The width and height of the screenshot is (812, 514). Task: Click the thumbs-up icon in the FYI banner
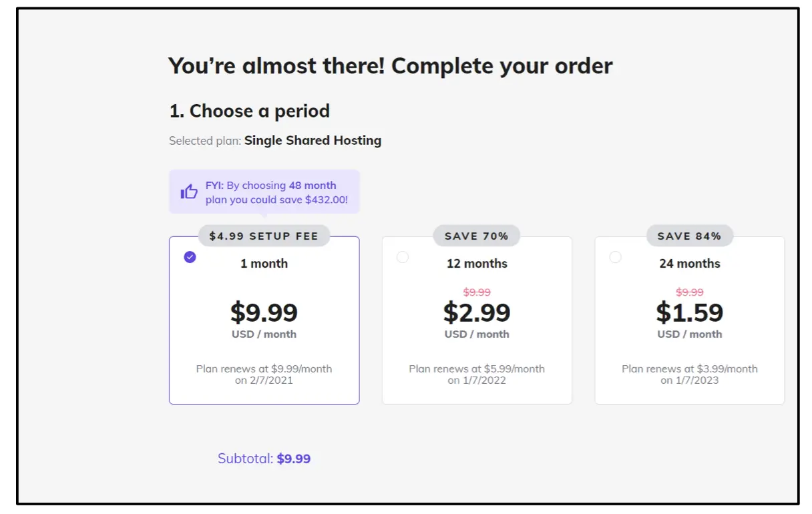[x=189, y=192]
